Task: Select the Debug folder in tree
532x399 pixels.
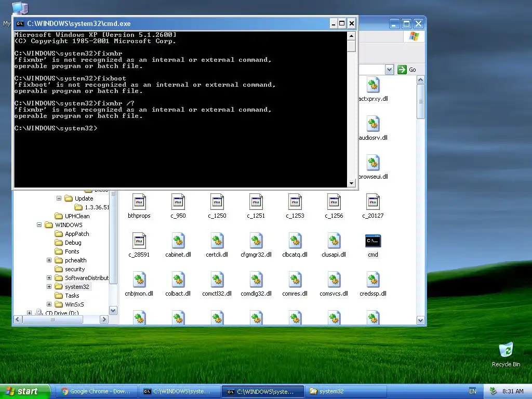Action: [68, 242]
